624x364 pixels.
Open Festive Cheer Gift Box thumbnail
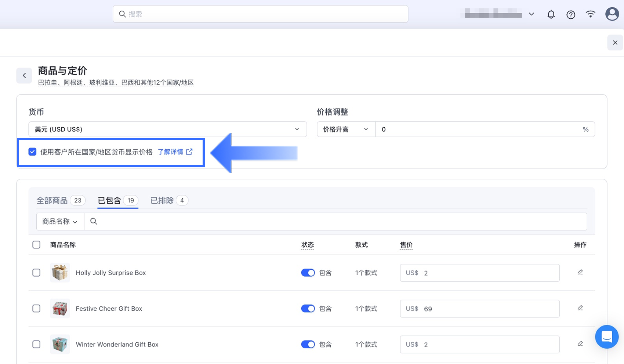click(60, 309)
